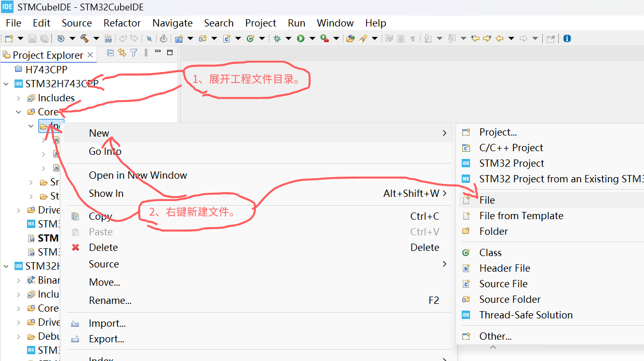Click the build target gauge icon
The image size is (644, 361).
(x=61, y=38)
